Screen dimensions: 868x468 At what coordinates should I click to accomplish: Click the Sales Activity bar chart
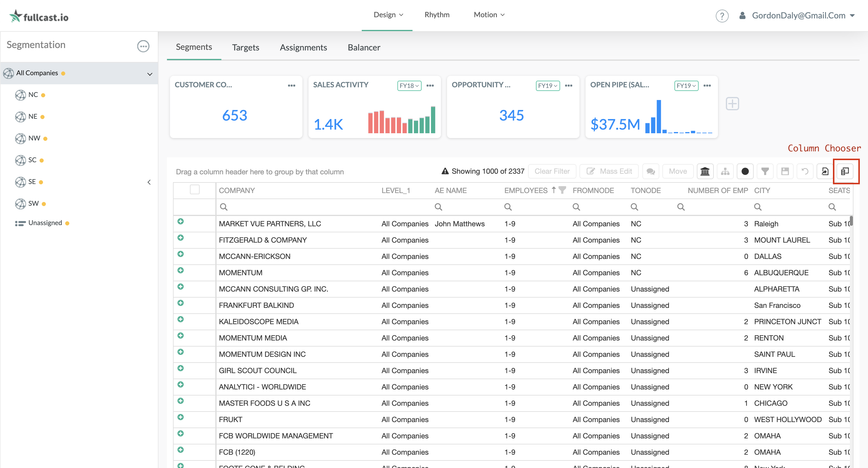pyautogui.click(x=402, y=120)
